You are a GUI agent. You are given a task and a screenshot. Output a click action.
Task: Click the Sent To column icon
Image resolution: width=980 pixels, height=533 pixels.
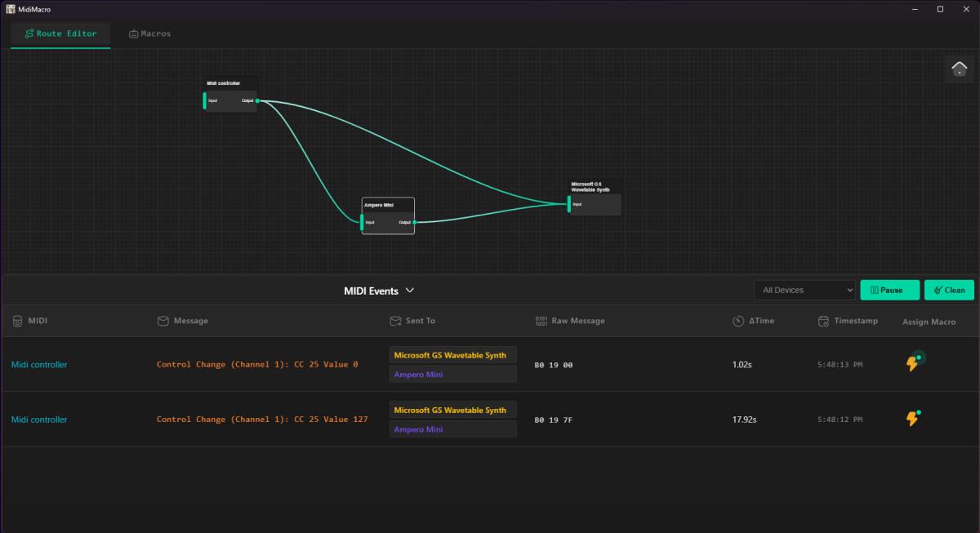coord(395,321)
